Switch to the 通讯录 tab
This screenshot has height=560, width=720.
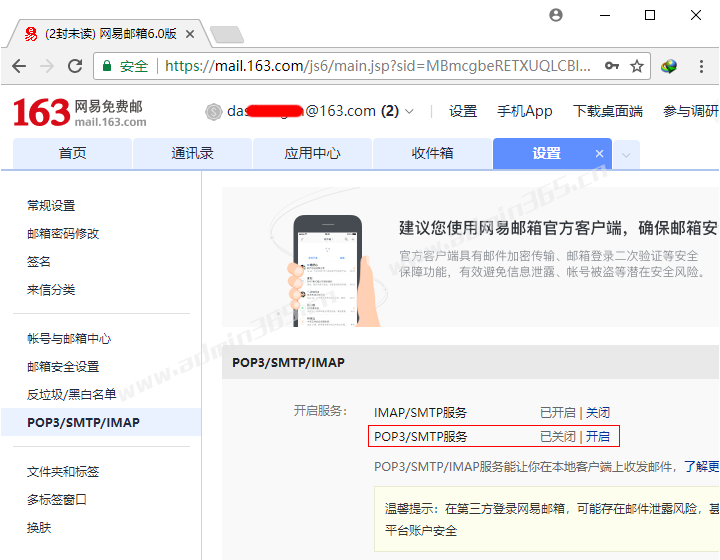(x=192, y=153)
